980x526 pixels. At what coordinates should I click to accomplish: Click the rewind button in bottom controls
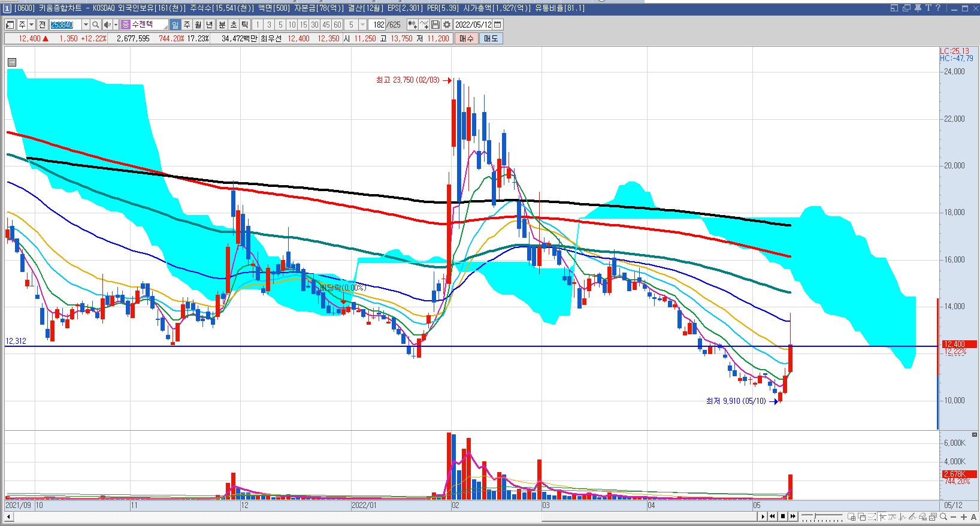tap(772, 516)
